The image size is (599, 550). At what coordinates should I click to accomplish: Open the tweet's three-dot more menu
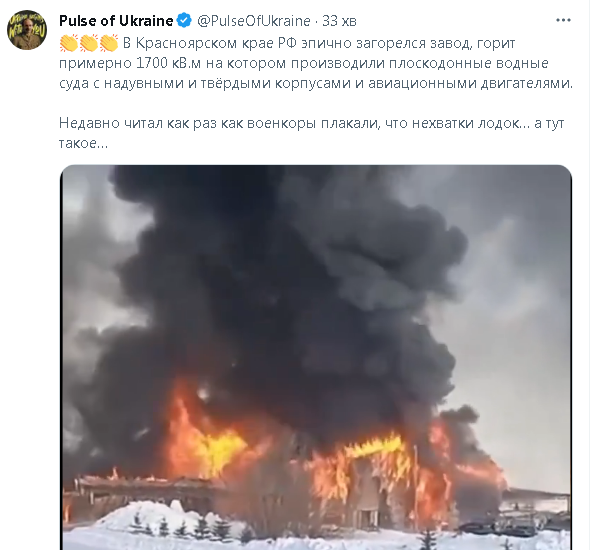point(563,20)
